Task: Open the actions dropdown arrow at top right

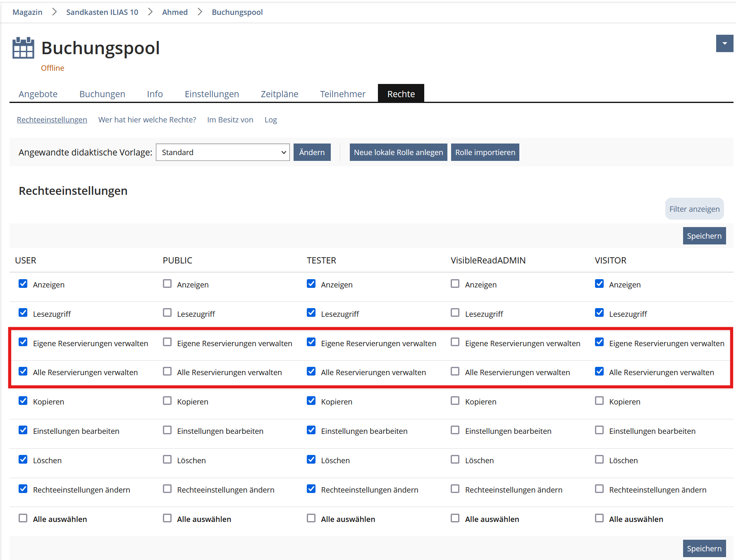Action: click(x=724, y=43)
